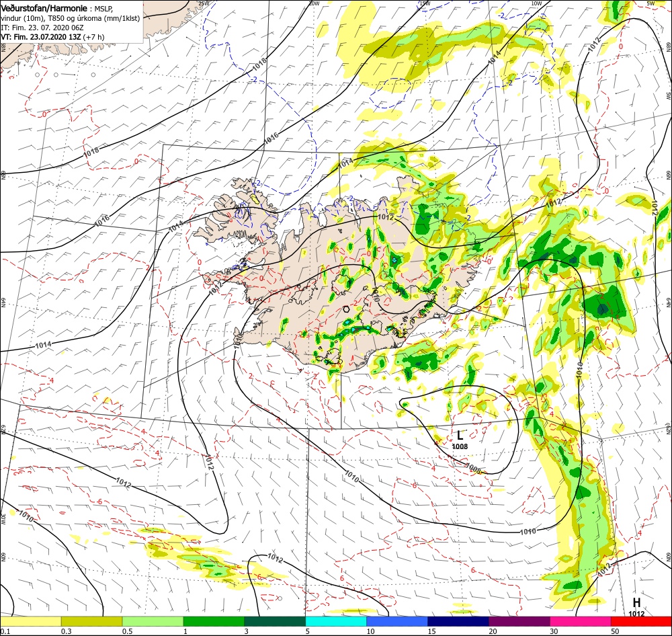Select the red 50 mm legend swatch
This screenshot has height=636, width=672.
tap(642, 621)
